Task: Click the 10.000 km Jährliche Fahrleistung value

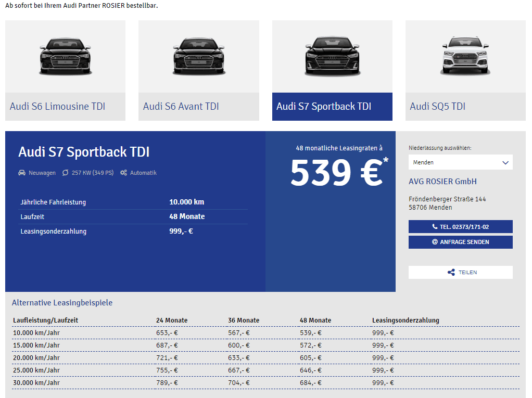Action: coord(186,202)
